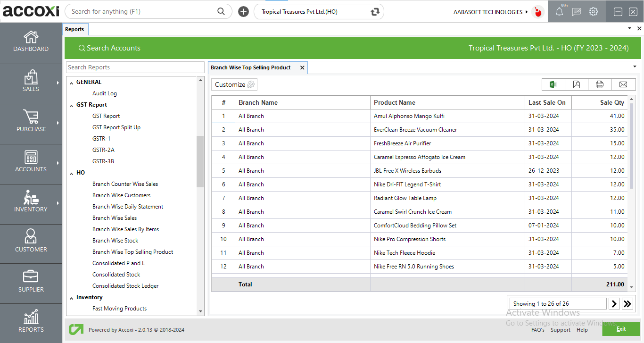Click the Search Accounts bar
Screen dimensions: 644x343
[110, 48]
